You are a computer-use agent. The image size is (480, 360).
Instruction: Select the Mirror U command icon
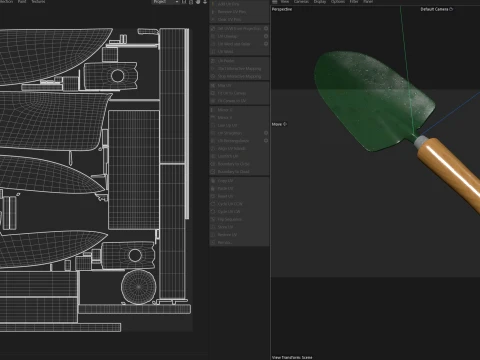click(x=213, y=110)
